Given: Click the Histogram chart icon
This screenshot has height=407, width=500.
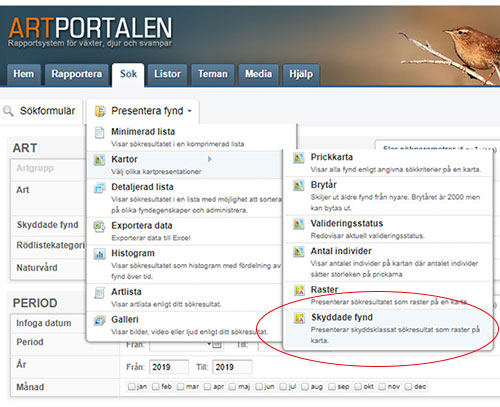Looking at the screenshot, I should click(99, 254).
